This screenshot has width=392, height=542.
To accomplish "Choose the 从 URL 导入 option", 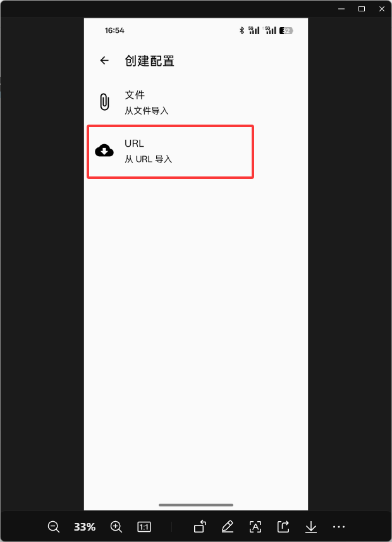I will (x=149, y=159).
